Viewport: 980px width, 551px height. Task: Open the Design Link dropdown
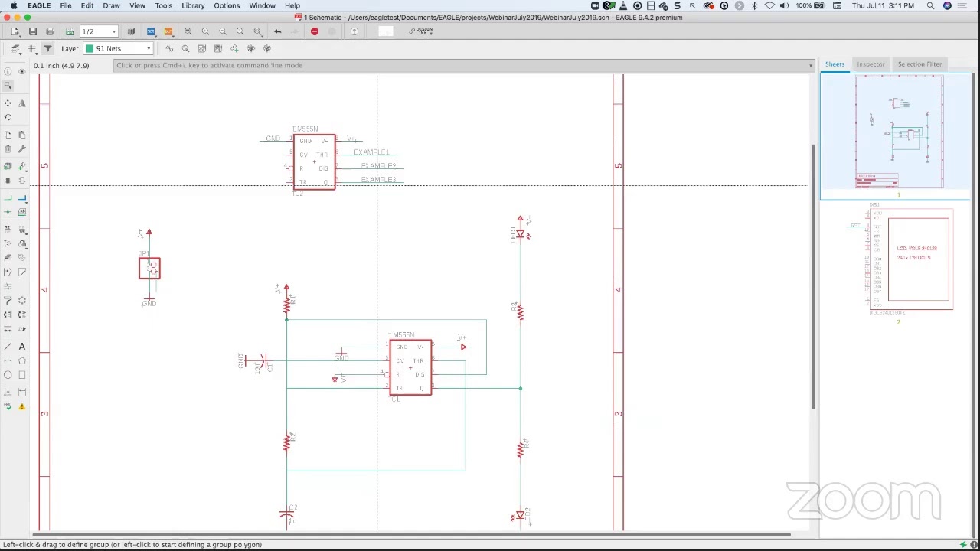[420, 31]
